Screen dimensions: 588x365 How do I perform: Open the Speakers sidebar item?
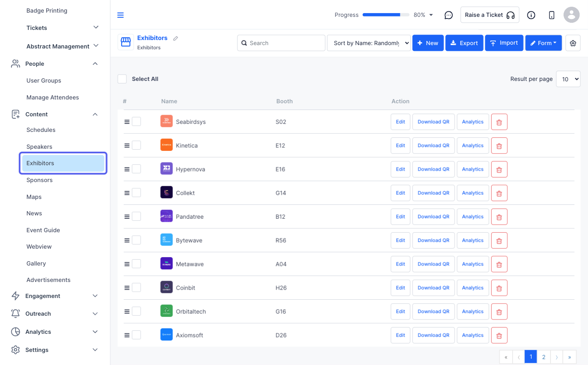pyautogui.click(x=39, y=147)
